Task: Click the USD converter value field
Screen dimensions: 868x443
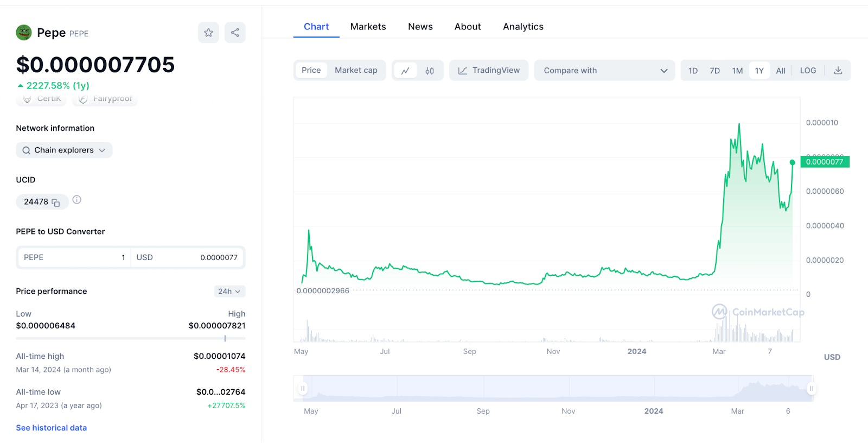Action: (187, 257)
